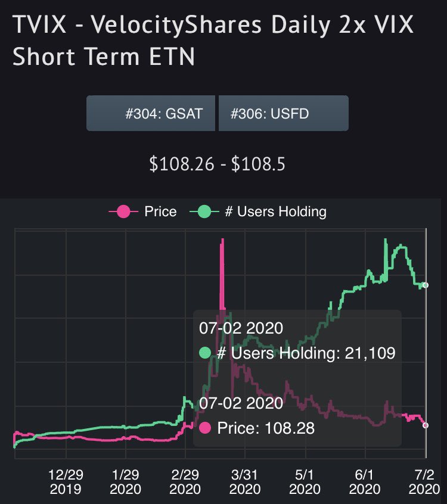Click the $108.26 - $108.5 price range text
This screenshot has height=504, width=447.
(x=218, y=163)
